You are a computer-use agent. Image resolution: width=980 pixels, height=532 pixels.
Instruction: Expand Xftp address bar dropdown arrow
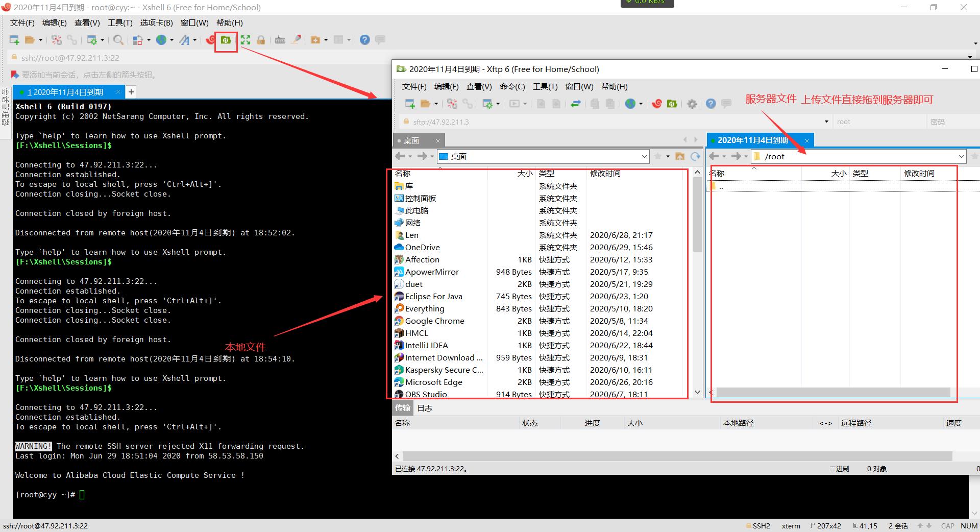(826, 122)
